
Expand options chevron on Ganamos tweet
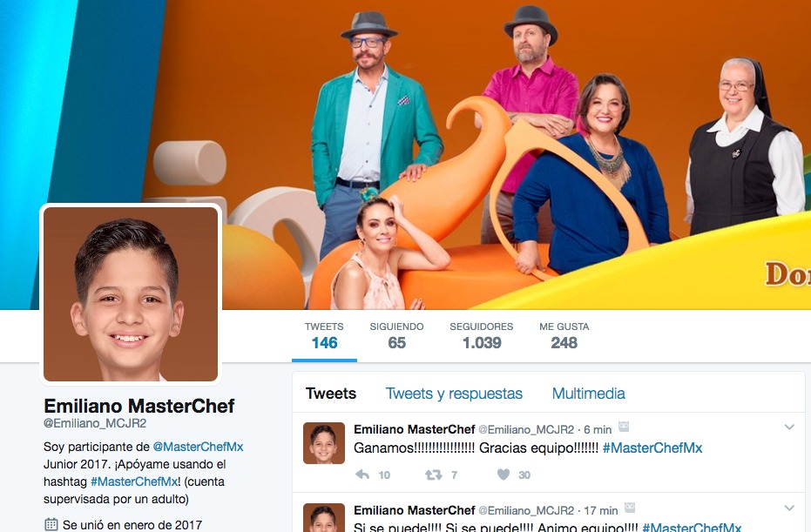(789, 427)
